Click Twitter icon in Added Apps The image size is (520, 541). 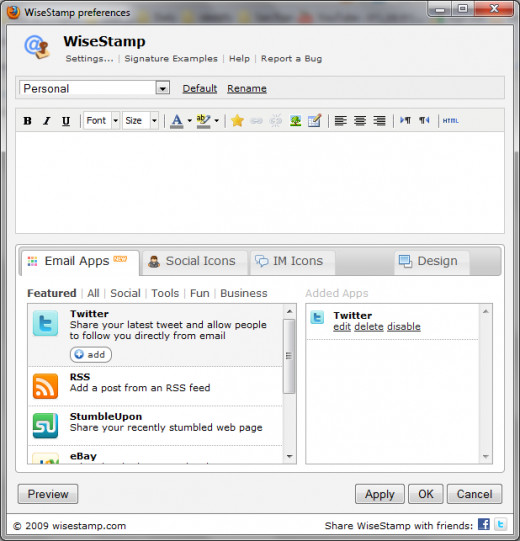317,317
